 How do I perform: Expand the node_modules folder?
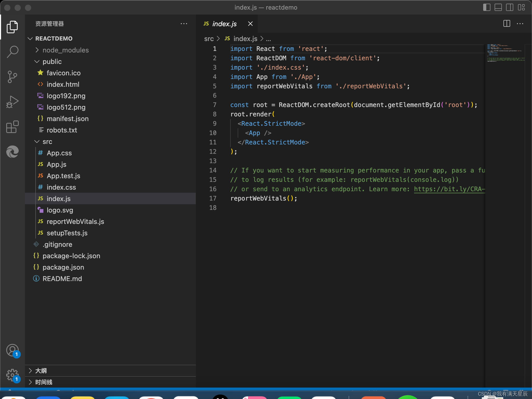pyautogui.click(x=65, y=50)
